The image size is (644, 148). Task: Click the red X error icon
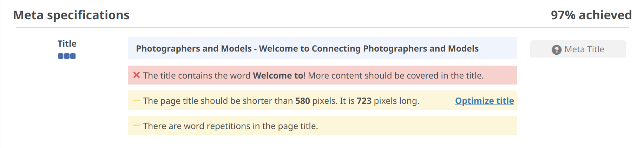click(137, 75)
